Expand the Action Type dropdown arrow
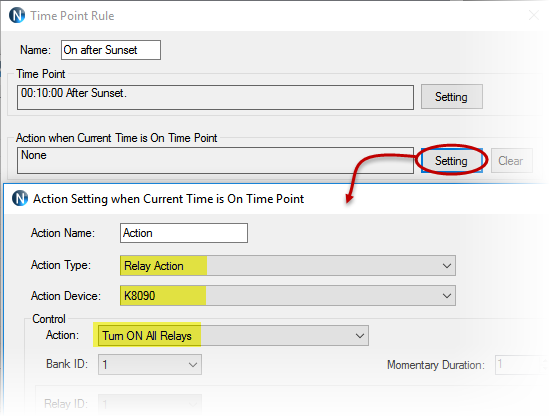The image size is (550, 417). [447, 265]
